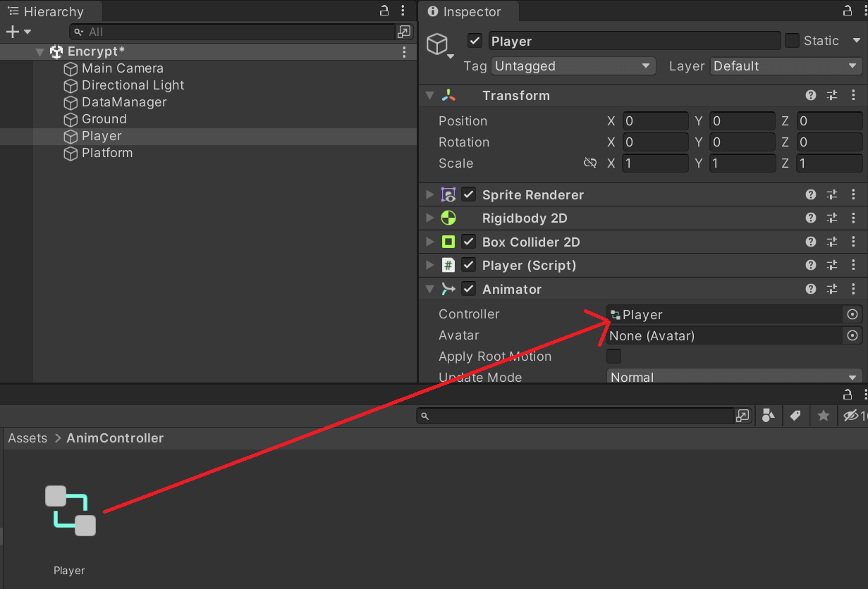Open Player (Script) context menu
The height and width of the screenshot is (589, 868).
tap(853, 265)
